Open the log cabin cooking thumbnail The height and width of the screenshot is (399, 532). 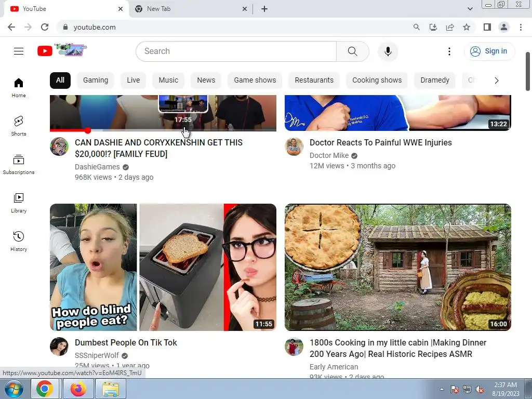(x=398, y=267)
